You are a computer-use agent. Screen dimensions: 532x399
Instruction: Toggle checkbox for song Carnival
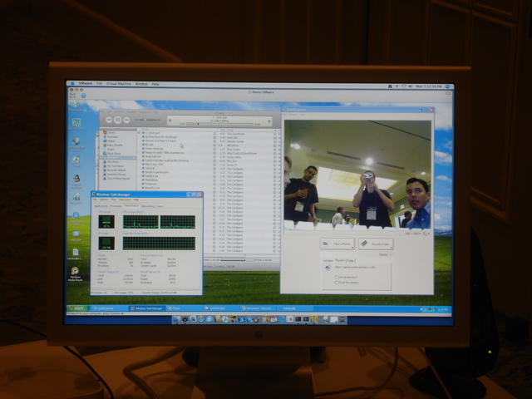pyautogui.click(x=143, y=168)
